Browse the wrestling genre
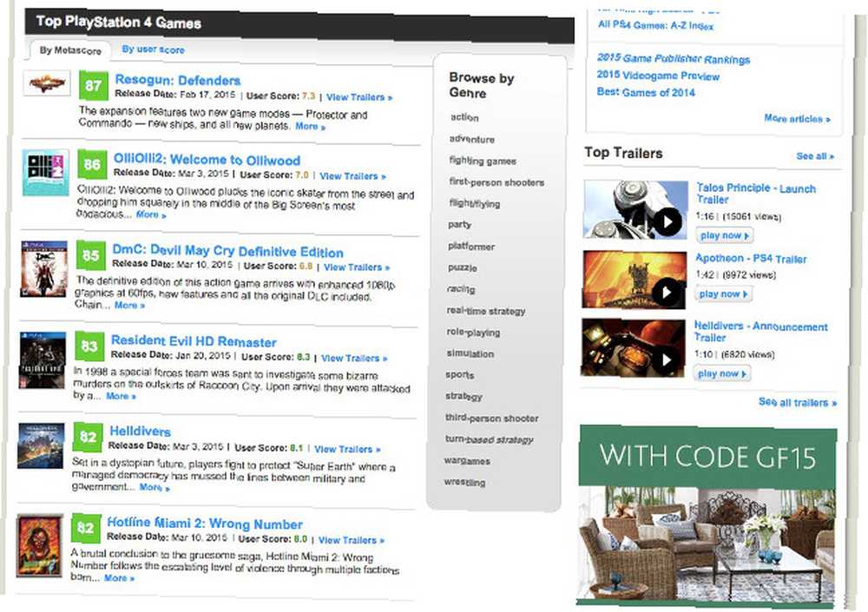 pyautogui.click(x=464, y=483)
